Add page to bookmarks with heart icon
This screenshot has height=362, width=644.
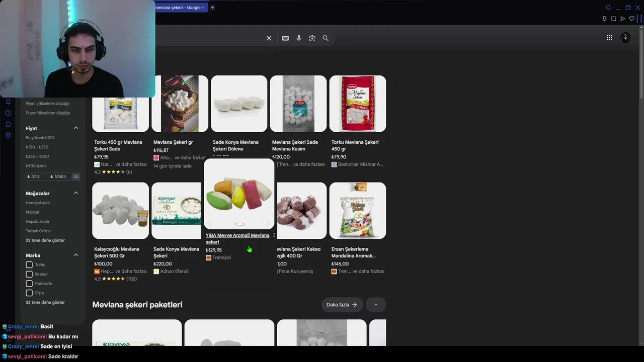click(x=632, y=19)
